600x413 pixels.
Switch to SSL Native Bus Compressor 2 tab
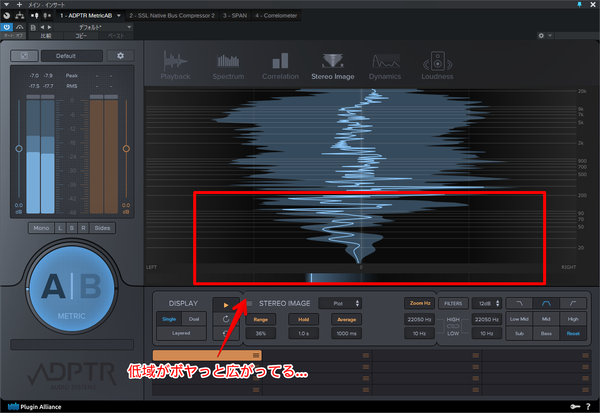[x=172, y=16]
